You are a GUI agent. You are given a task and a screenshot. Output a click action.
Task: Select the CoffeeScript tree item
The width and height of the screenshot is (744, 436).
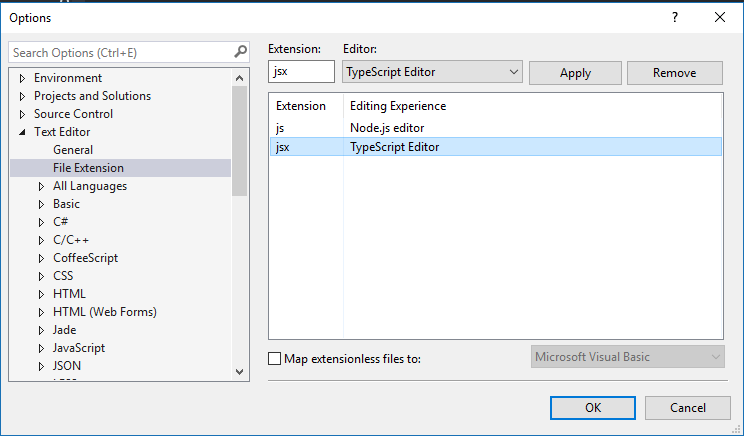coord(85,258)
